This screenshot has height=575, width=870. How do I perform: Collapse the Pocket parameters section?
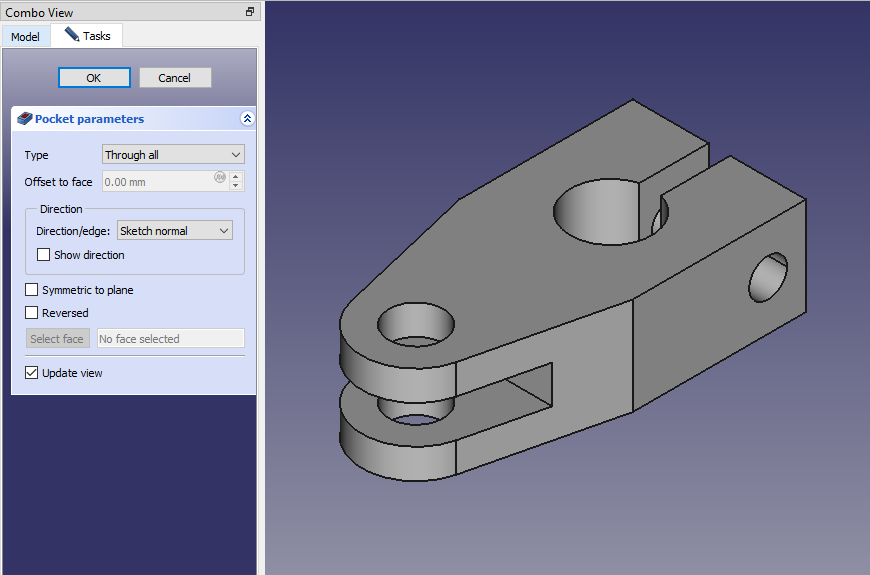click(247, 119)
